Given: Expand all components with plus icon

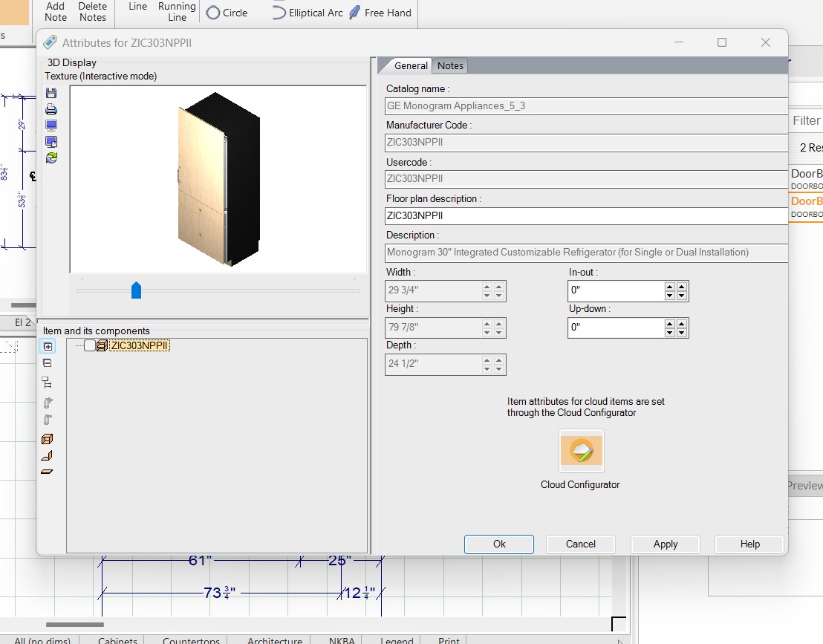Looking at the screenshot, I should [48, 346].
